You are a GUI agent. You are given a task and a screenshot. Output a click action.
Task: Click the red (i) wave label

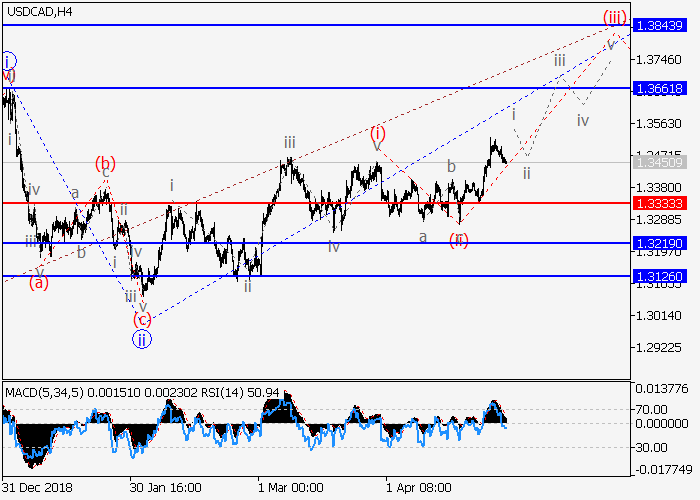pos(377,132)
